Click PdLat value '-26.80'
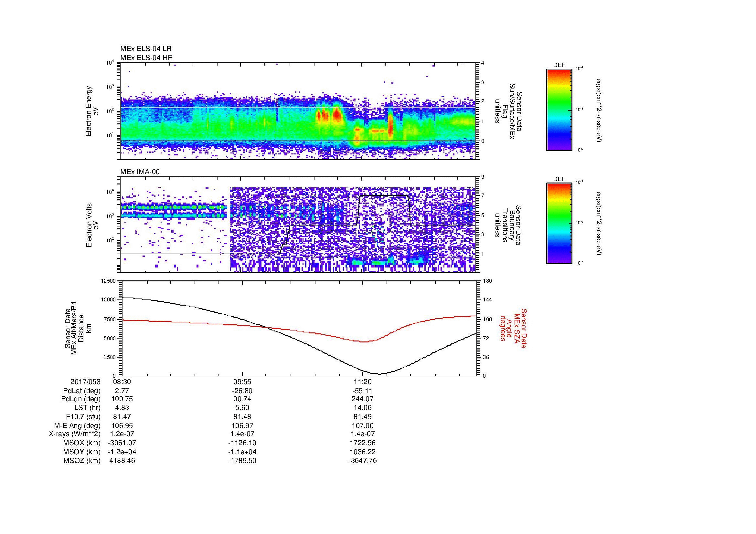 pyautogui.click(x=242, y=391)
